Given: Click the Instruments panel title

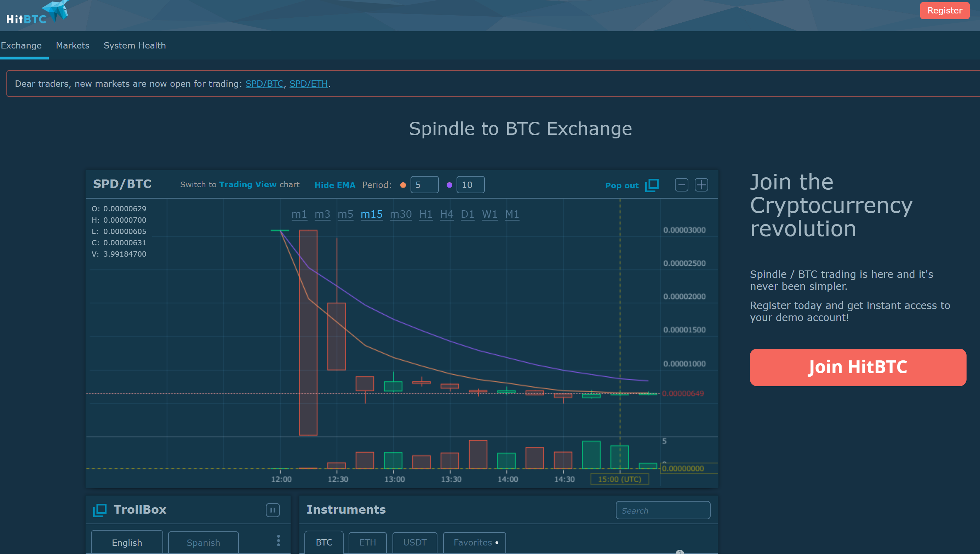Looking at the screenshot, I should [x=346, y=509].
